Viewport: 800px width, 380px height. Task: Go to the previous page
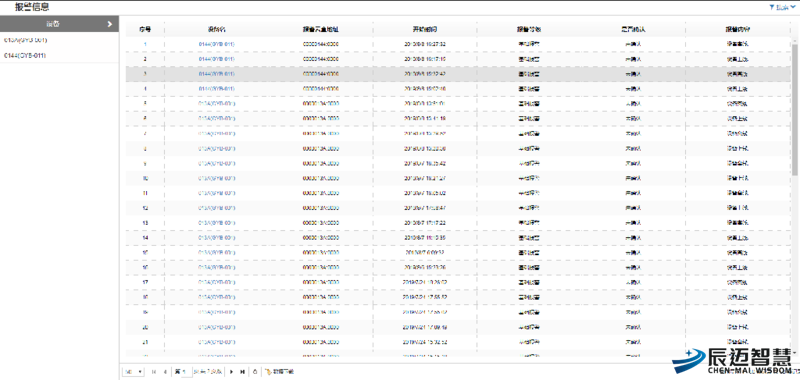click(165, 372)
